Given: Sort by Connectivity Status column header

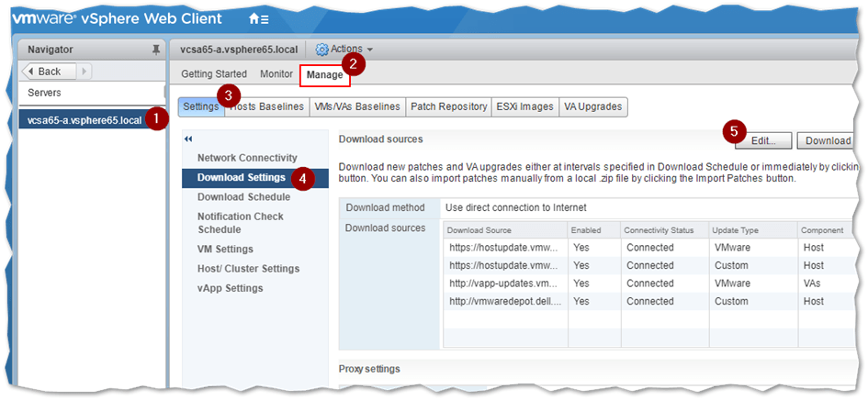Looking at the screenshot, I should pyautogui.click(x=664, y=230).
